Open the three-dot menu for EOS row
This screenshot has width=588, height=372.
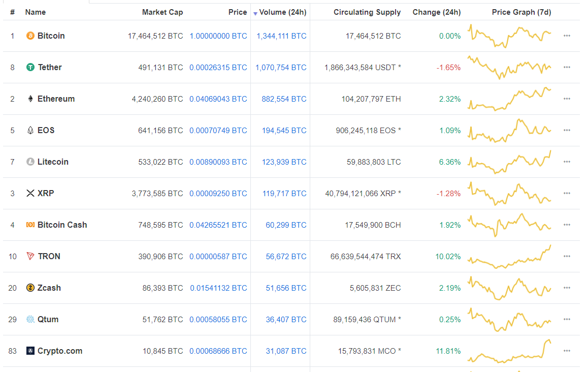pyautogui.click(x=567, y=131)
